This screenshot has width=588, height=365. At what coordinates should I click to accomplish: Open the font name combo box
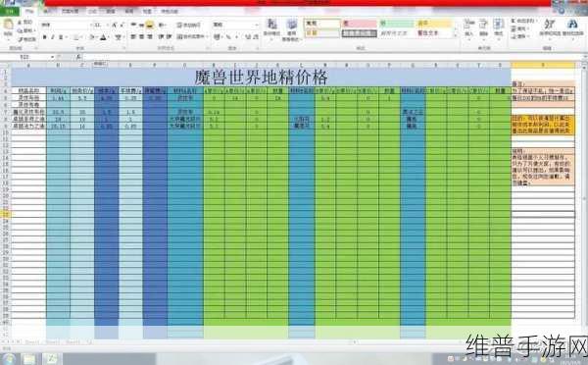(x=66, y=26)
